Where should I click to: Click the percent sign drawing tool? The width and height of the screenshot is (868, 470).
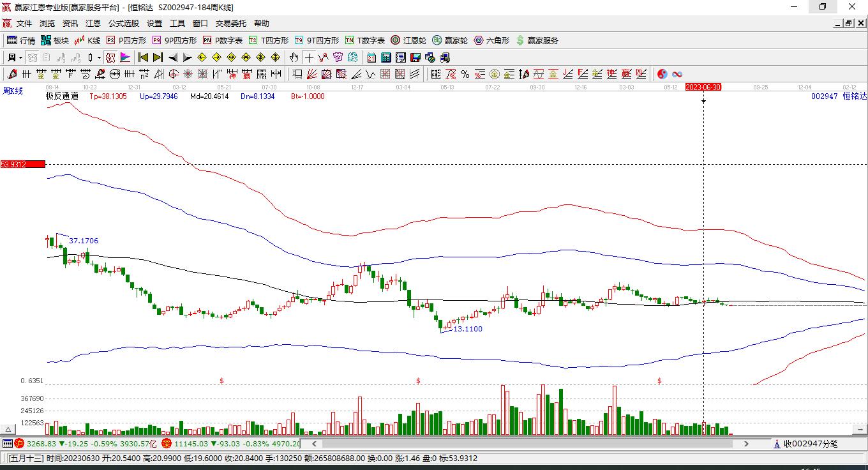465,74
